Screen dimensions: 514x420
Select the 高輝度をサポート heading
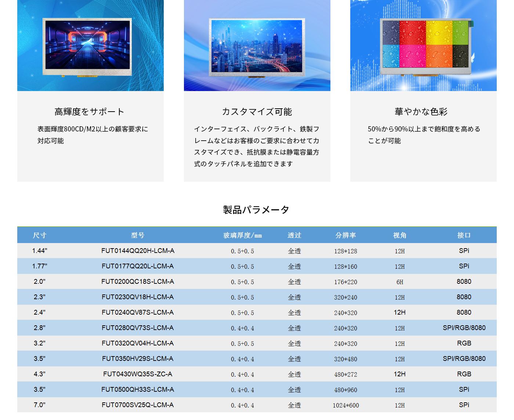click(89, 112)
